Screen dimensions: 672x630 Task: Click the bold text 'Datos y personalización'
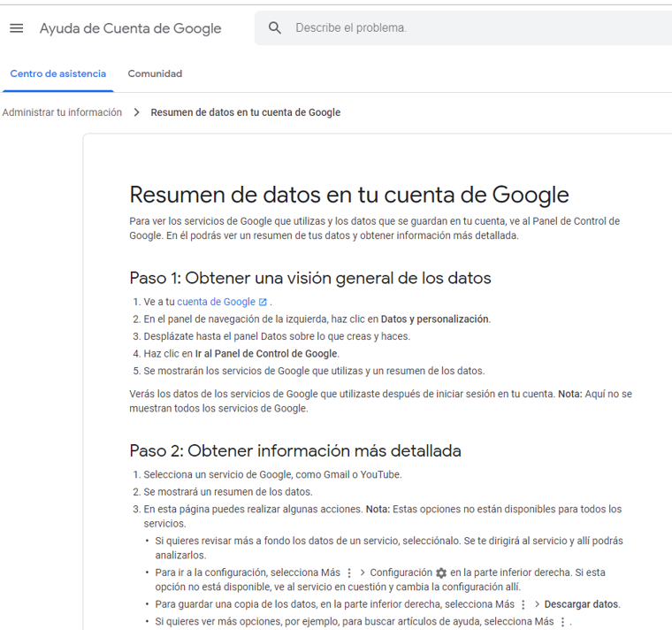pos(434,319)
